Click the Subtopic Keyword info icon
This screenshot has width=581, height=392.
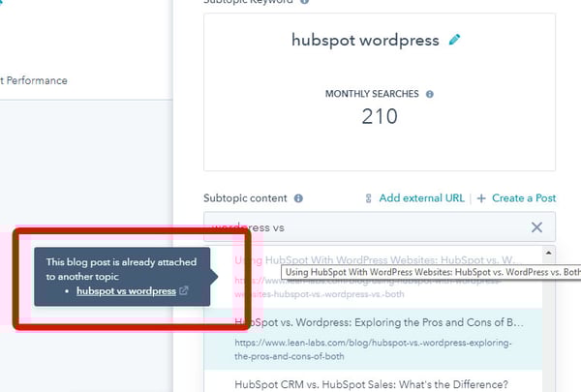click(305, 2)
